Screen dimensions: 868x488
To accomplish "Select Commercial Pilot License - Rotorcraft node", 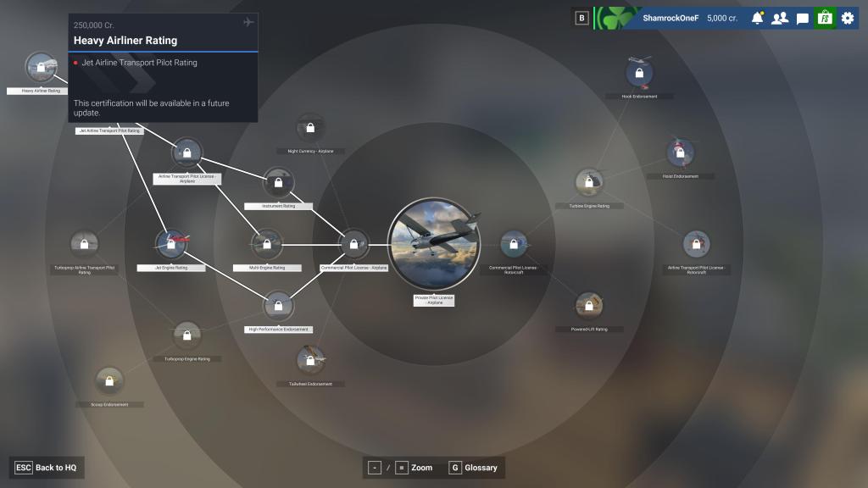I will click(513, 244).
